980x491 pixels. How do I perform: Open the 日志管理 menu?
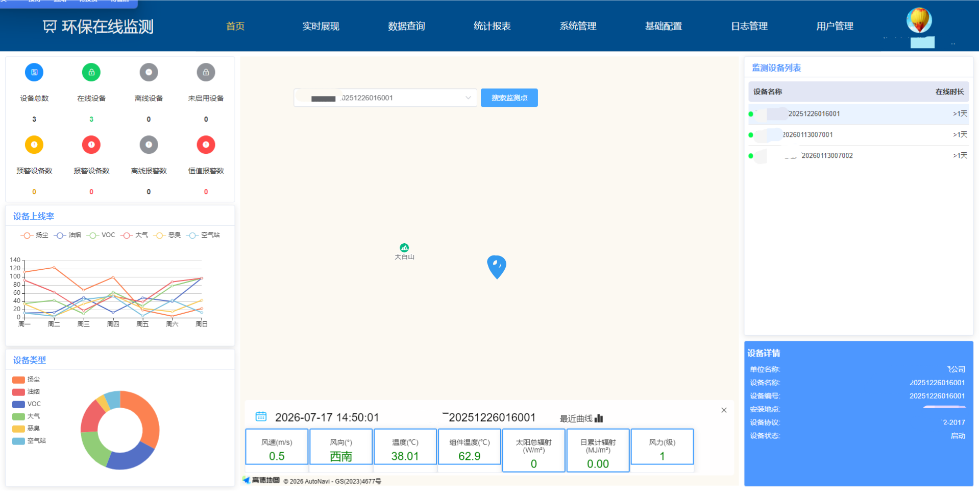coord(749,26)
